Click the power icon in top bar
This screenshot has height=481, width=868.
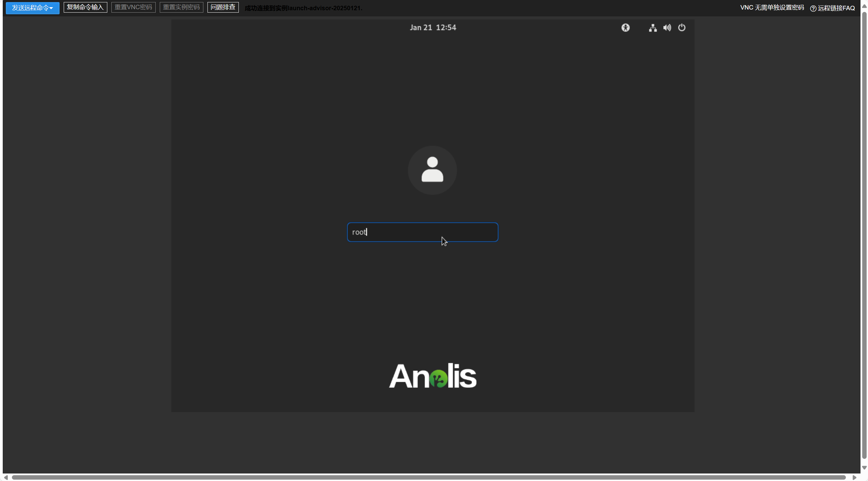(x=682, y=28)
